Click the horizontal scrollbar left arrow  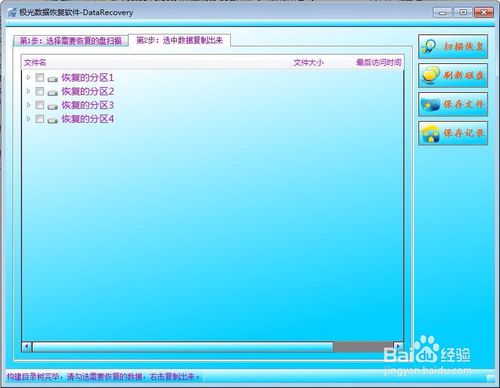click(27, 347)
